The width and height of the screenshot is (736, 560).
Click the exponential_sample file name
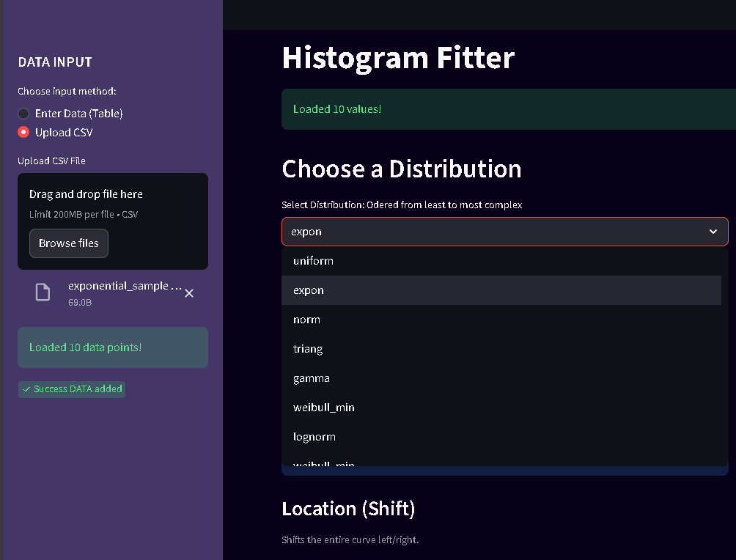pyautogui.click(x=125, y=286)
